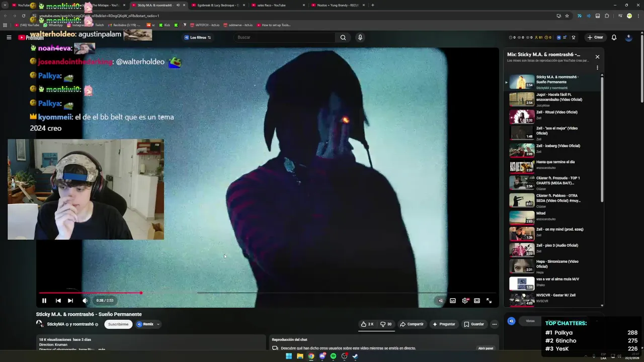
Task: Switch to theater mode
Action: 477,301
